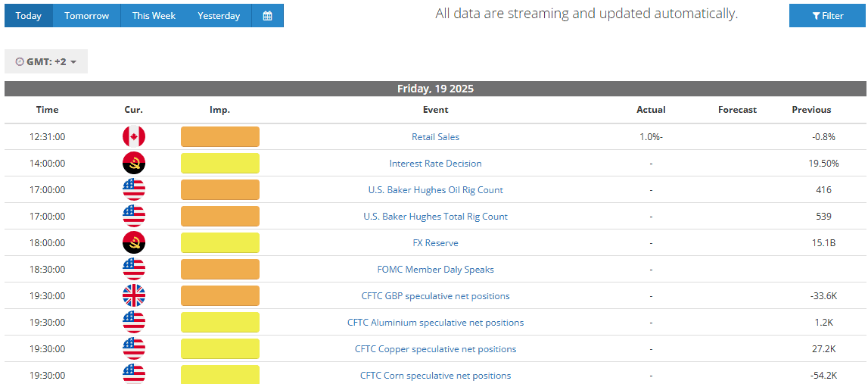
Task: Select the Today tab
Action: tap(29, 16)
